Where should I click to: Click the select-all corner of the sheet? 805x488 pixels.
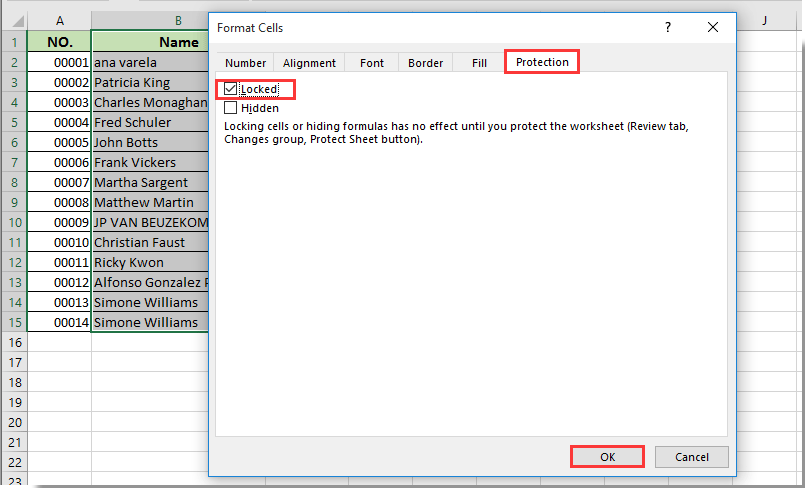coord(14,21)
